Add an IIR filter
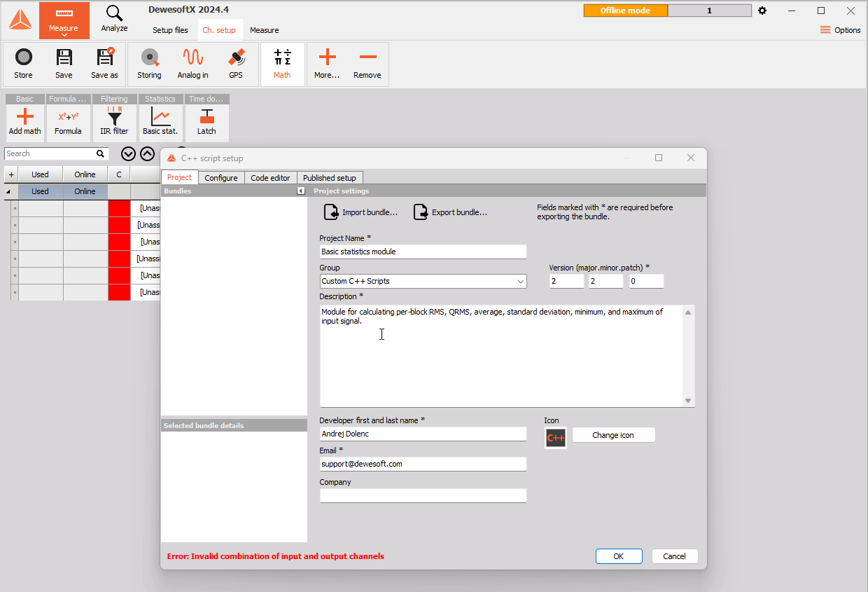The image size is (868, 592). click(114, 122)
